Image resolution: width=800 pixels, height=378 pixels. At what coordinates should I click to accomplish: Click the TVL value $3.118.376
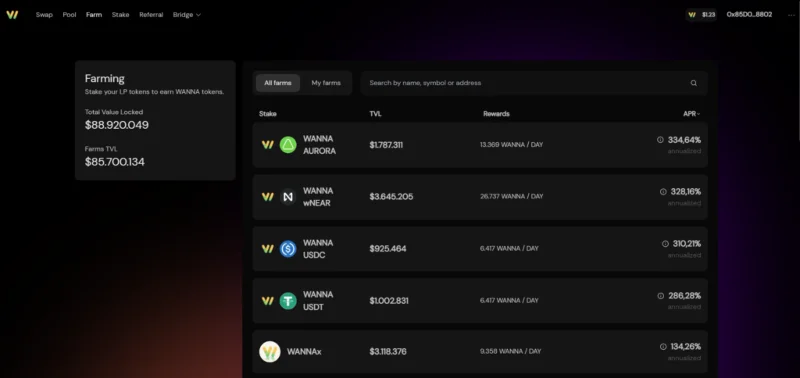[388, 351]
